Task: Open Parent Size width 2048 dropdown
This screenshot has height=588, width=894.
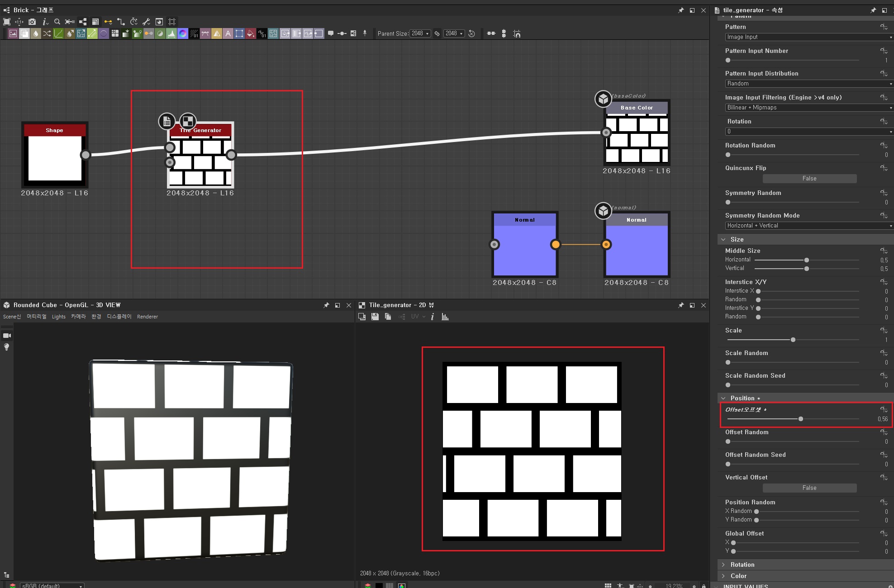Action: 420,33
